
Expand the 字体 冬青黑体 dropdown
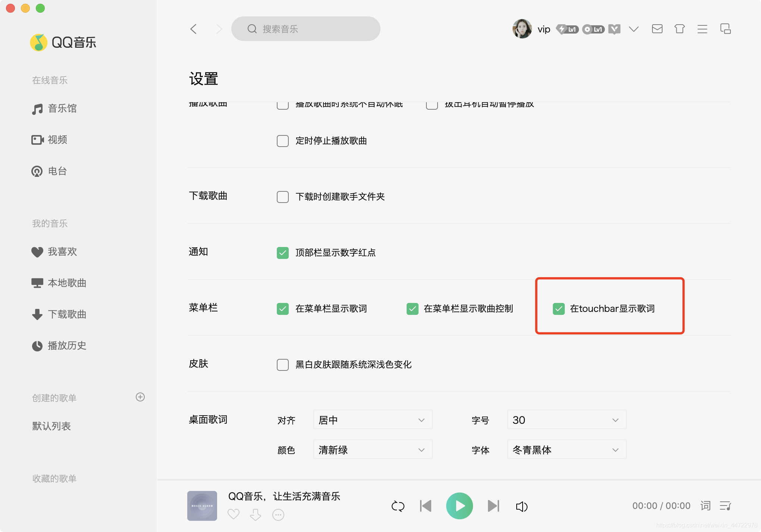(566, 450)
